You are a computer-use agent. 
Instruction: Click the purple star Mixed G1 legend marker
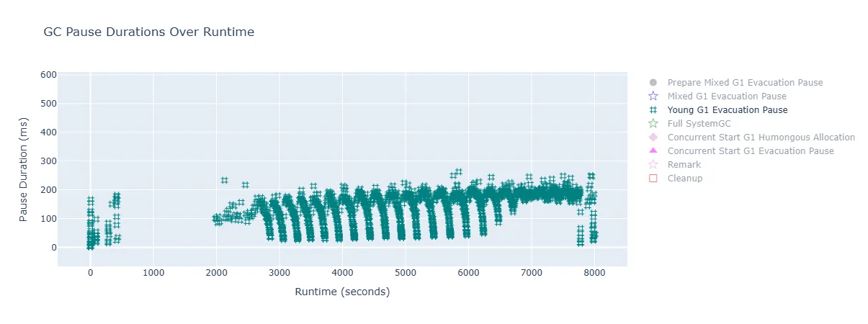click(x=653, y=96)
